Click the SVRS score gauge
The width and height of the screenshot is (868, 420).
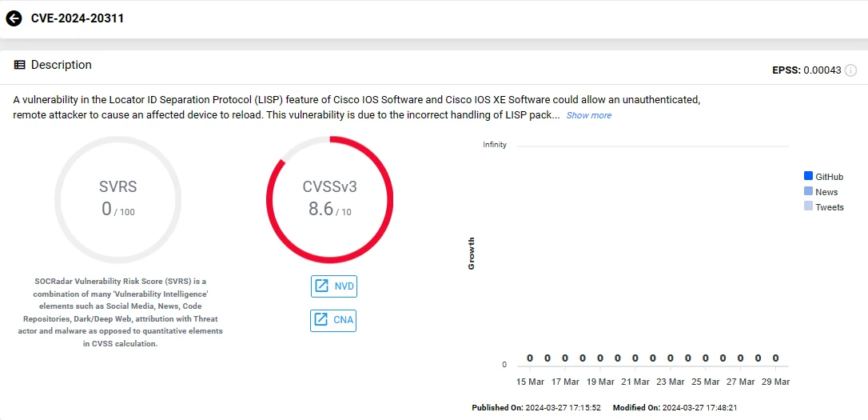click(x=118, y=199)
